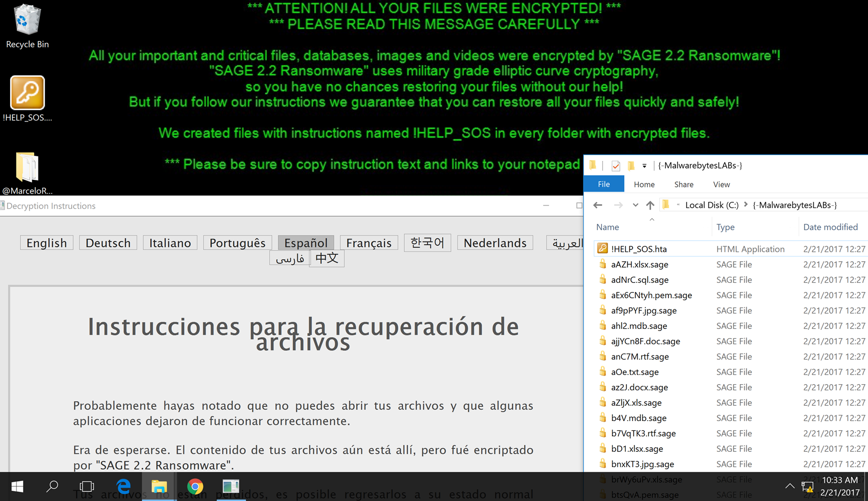Sort files by Date modified column
This screenshot has height=501, width=868.
831,227
